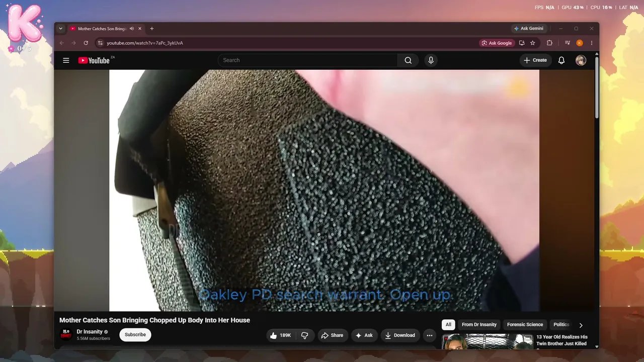Click the FPS N/A overlay readout
This screenshot has width=644, height=362.
pos(544,8)
